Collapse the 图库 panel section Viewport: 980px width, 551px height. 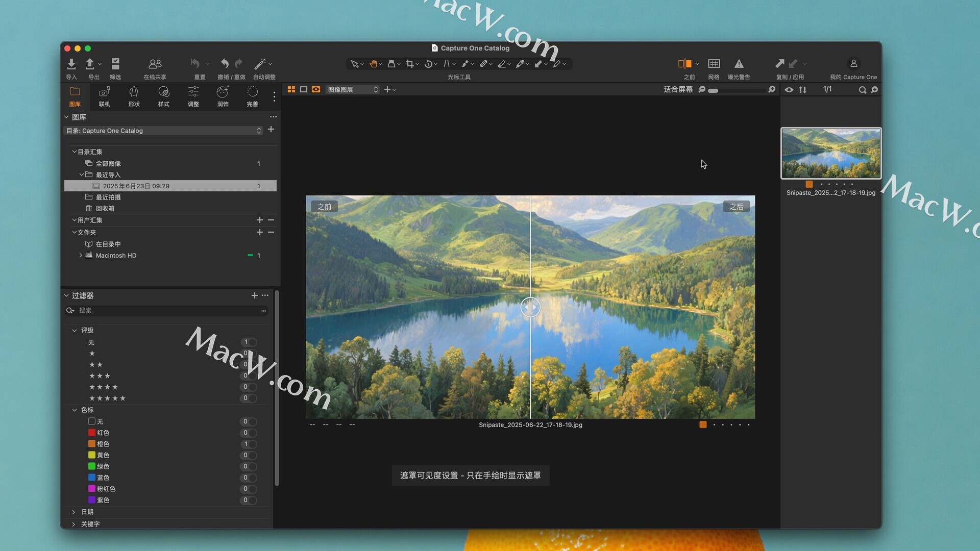coord(66,117)
